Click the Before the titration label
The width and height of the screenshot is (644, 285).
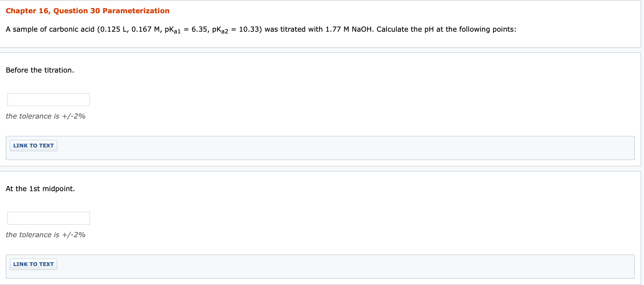pyautogui.click(x=40, y=70)
